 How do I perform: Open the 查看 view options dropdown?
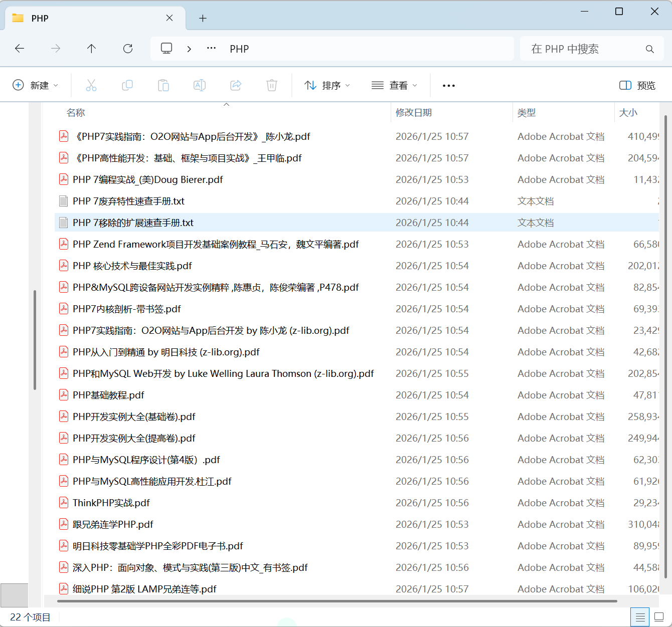pos(395,85)
